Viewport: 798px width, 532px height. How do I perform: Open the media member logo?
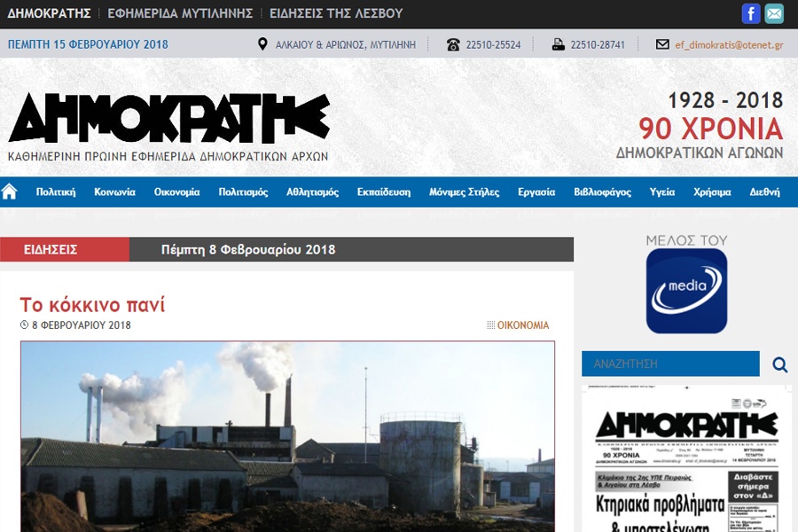[686, 291]
